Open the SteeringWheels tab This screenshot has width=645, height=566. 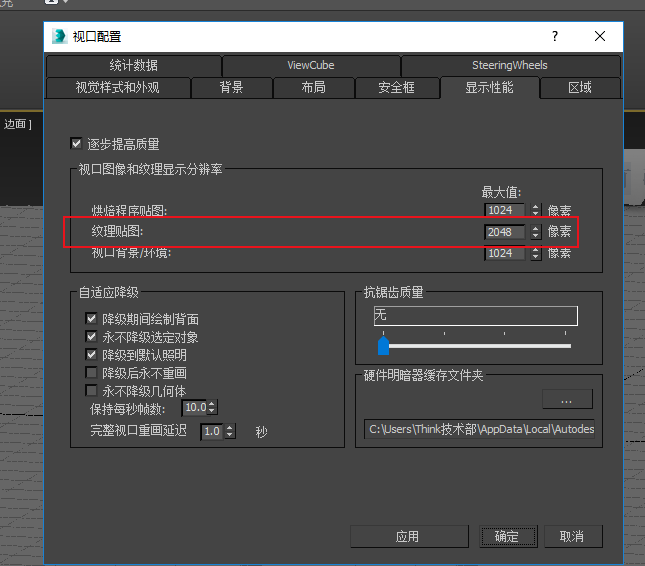[510, 65]
